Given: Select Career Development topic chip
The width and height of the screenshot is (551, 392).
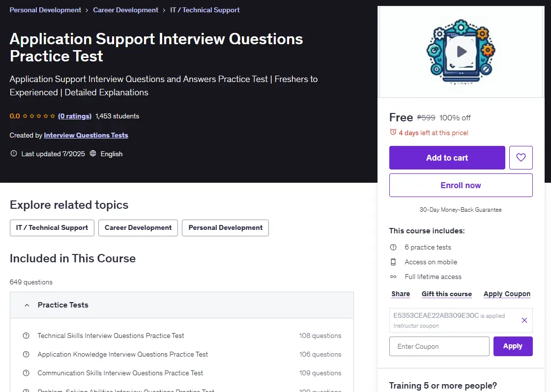Looking at the screenshot, I should (138, 228).
